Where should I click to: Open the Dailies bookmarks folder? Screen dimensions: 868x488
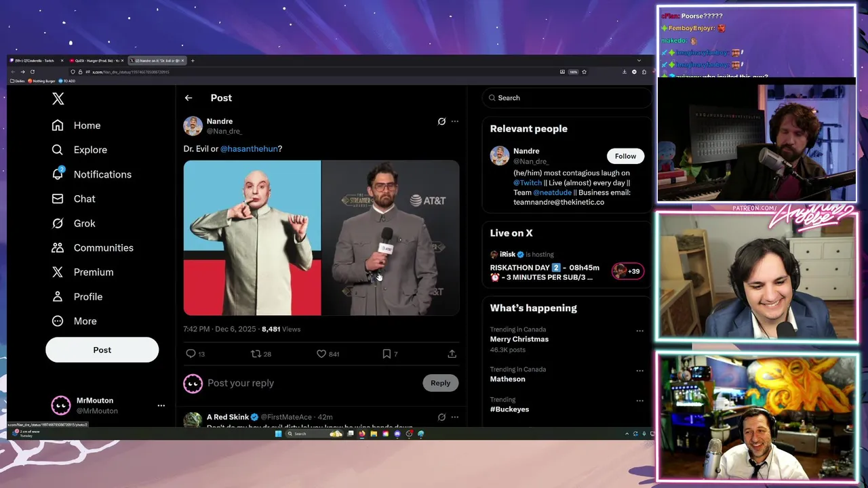click(17, 81)
